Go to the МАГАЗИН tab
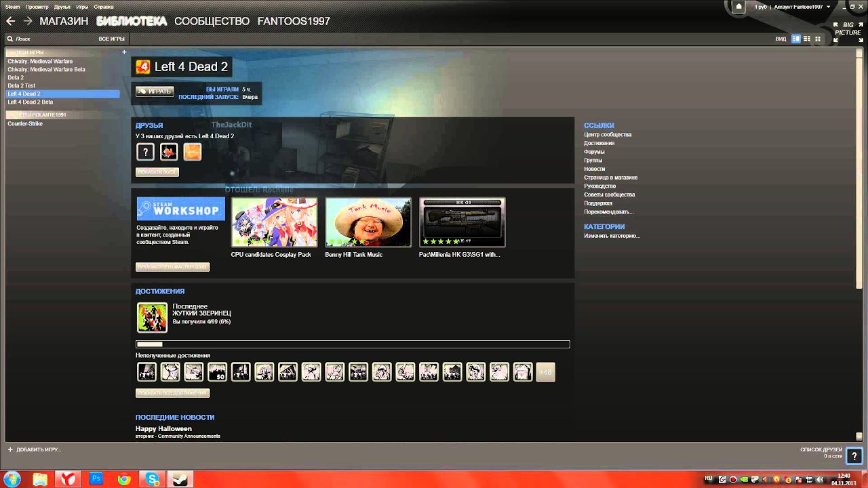This screenshot has height=488, width=868. (64, 21)
